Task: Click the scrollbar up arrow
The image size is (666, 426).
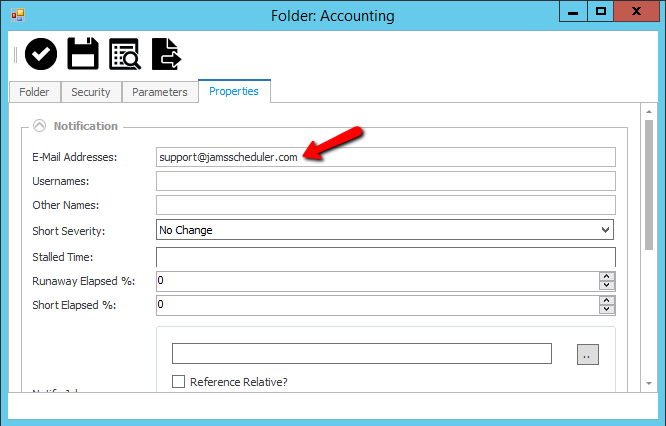Action: [649, 111]
